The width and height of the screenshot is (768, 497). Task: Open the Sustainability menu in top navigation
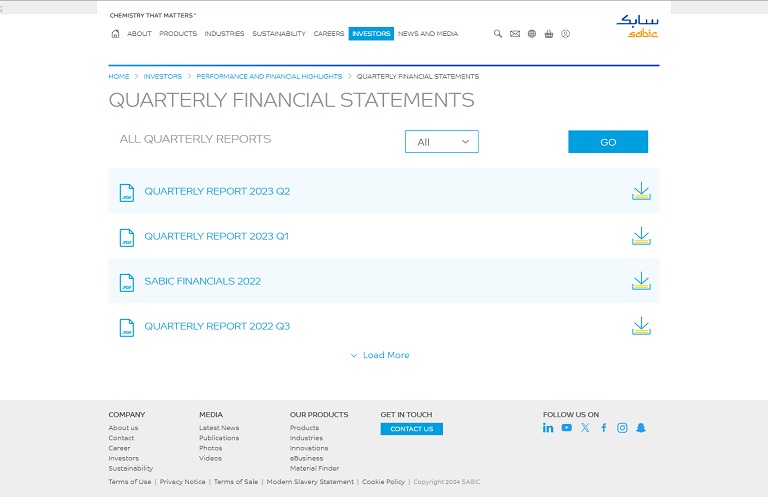pos(279,34)
